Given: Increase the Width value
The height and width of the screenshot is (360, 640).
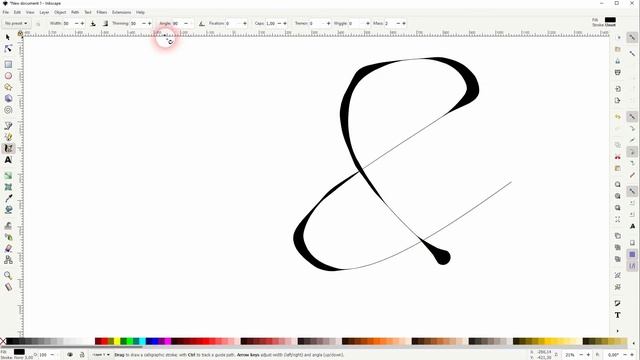Looking at the screenshot, I should click(x=82, y=24).
